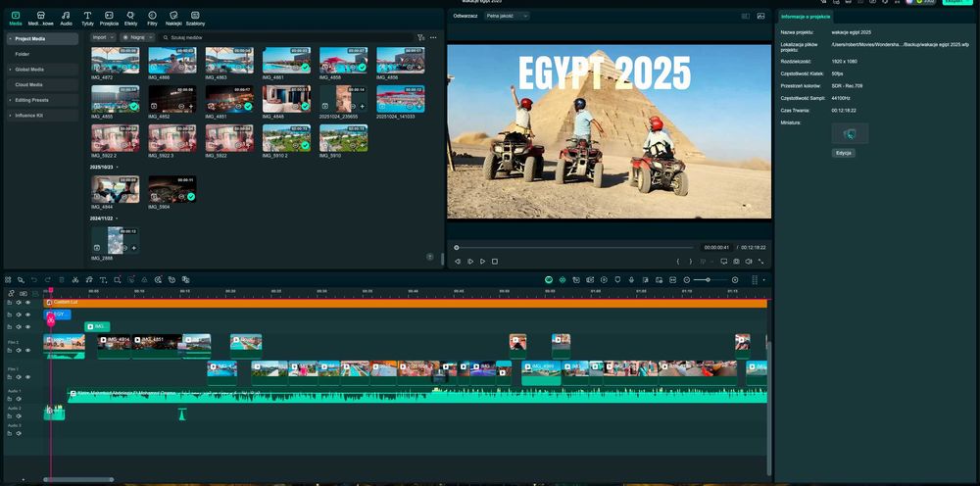Image resolution: width=980 pixels, height=486 pixels.
Task: Select the text tool in timeline toolbar
Action: pyautogui.click(x=103, y=280)
